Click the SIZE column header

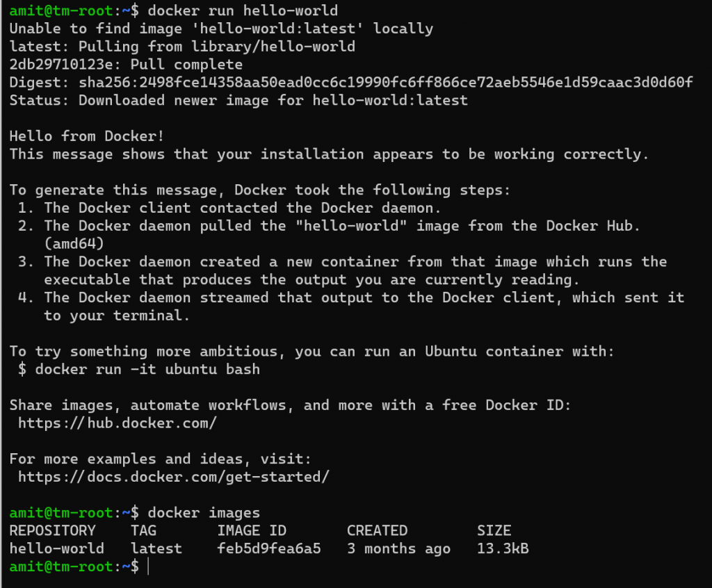(494, 530)
